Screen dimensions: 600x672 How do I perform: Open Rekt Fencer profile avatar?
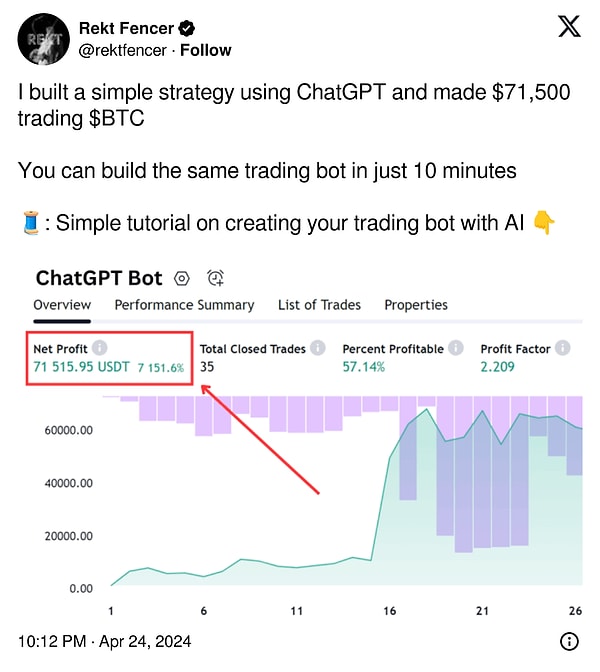(43, 39)
